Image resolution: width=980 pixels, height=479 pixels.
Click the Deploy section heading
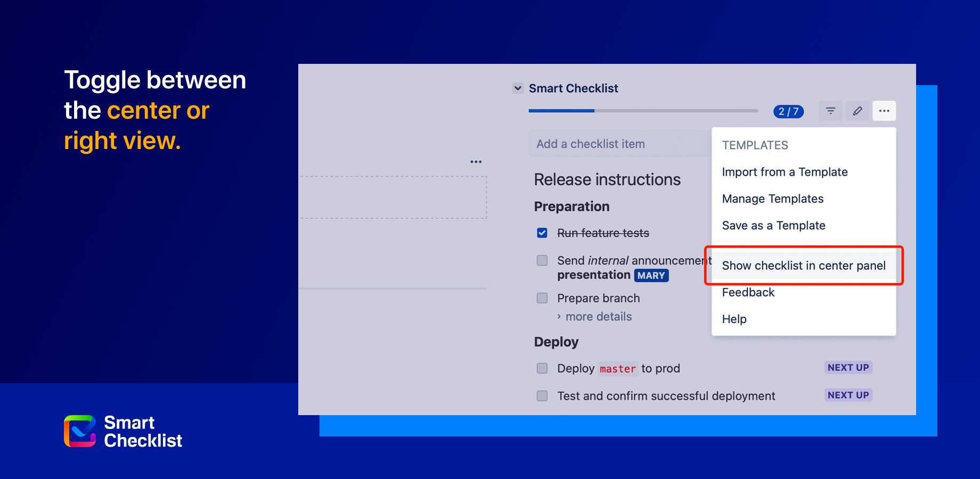[x=556, y=342]
